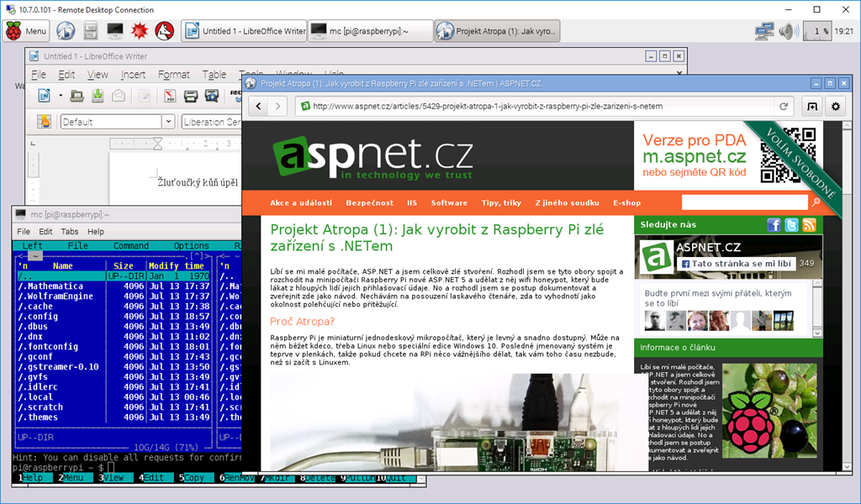This screenshot has width=861, height=504.
Task: Expand the paragraph style Default dropdown
Action: tap(167, 122)
